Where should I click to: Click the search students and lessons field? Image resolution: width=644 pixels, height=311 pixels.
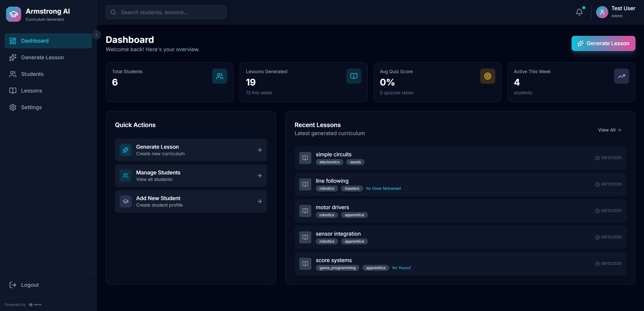[x=166, y=12]
